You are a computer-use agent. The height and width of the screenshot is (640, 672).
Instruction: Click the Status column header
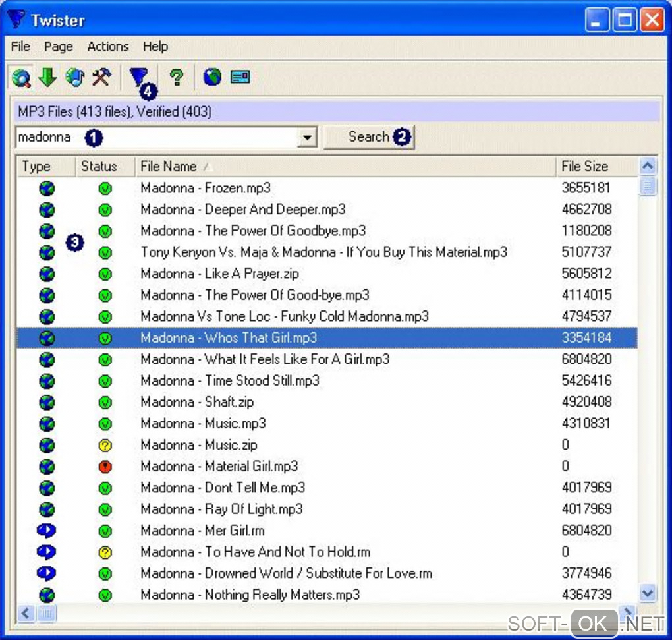[x=99, y=167]
